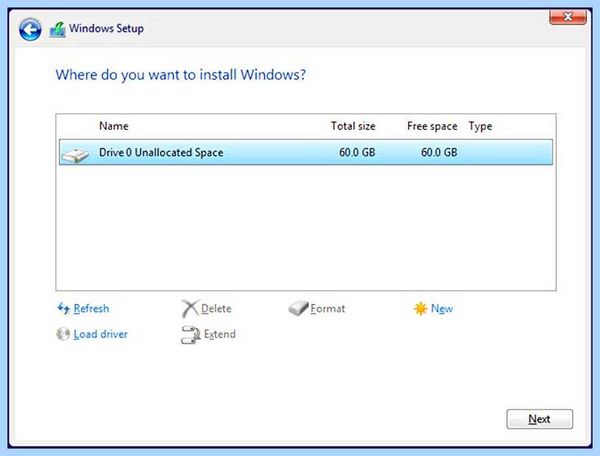Click the Type column header
This screenshot has height=456, width=600.
coord(480,126)
